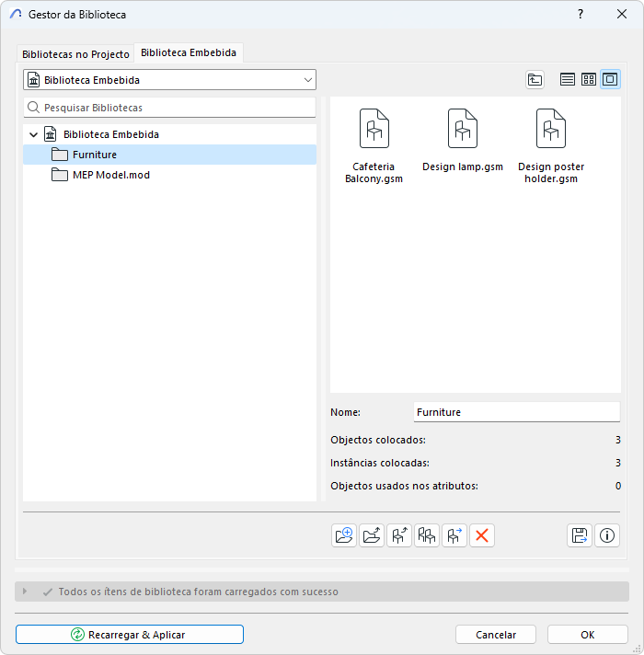644x655 pixels.
Task: Switch to list view mode
Action: tap(567, 79)
